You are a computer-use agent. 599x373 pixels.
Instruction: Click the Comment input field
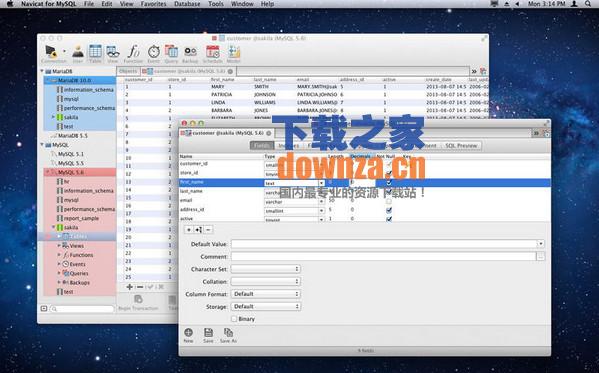click(x=384, y=256)
